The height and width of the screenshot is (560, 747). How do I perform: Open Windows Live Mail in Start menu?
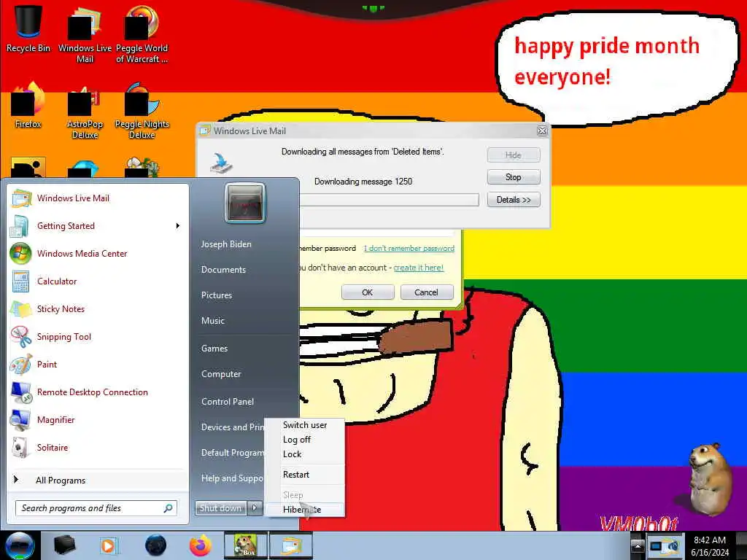click(x=98, y=198)
